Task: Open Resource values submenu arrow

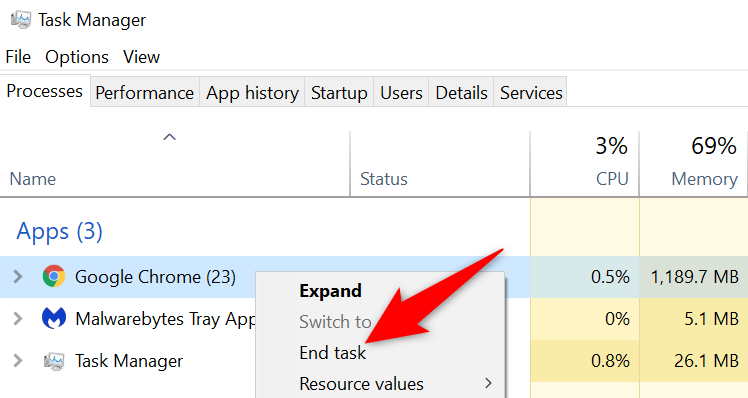Action: pos(488,383)
